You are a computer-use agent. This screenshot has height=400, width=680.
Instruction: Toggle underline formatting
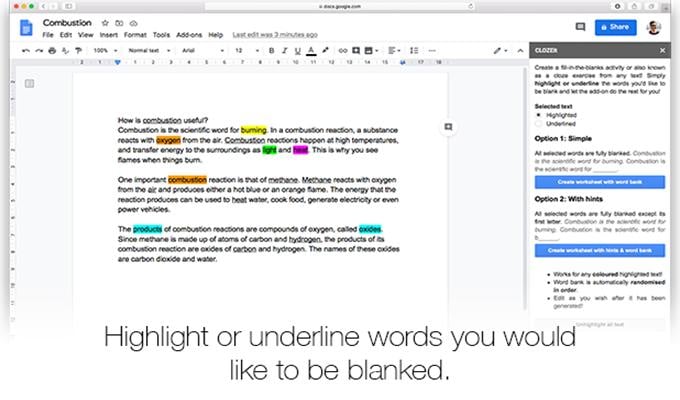click(298, 51)
